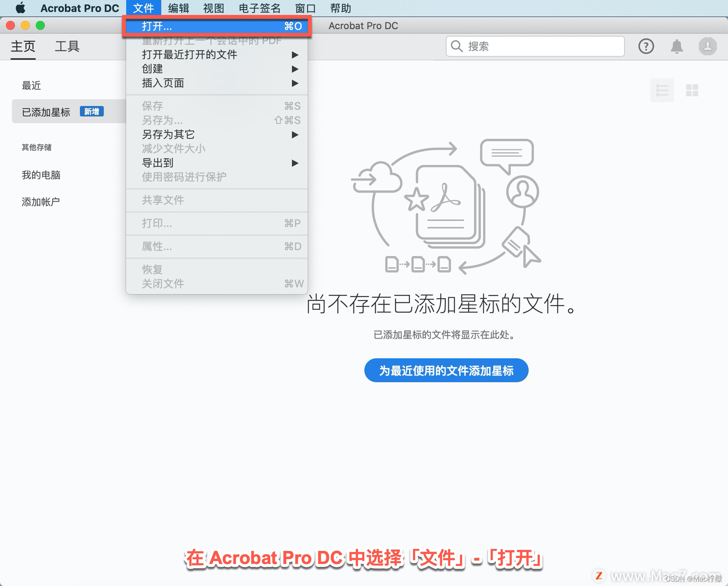Open the Apple menu
This screenshot has height=586, width=728.
point(20,8)
